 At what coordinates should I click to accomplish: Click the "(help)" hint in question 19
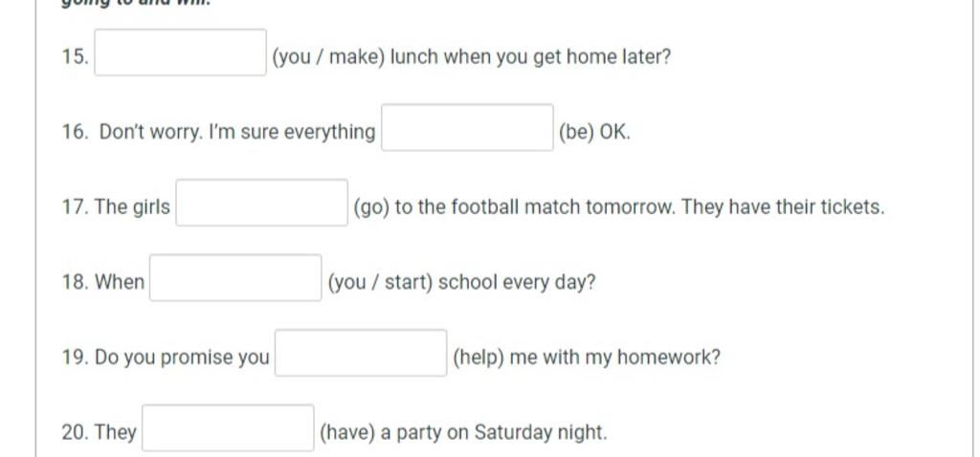[479, 358]
